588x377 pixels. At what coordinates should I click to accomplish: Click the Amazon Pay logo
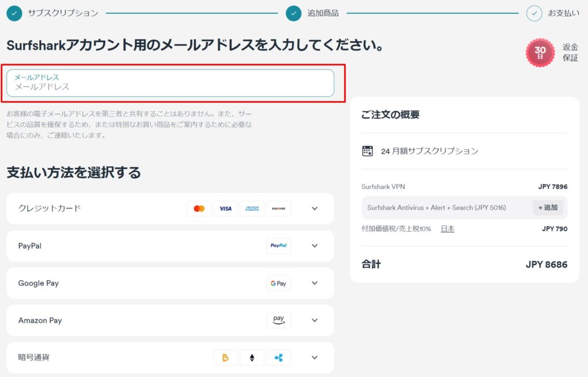click(278, 320)
